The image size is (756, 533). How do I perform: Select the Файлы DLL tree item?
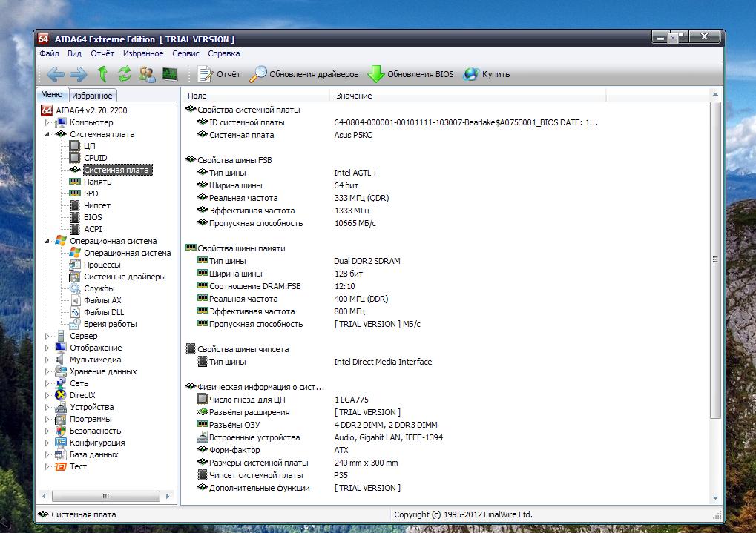(x=104, y=312)
